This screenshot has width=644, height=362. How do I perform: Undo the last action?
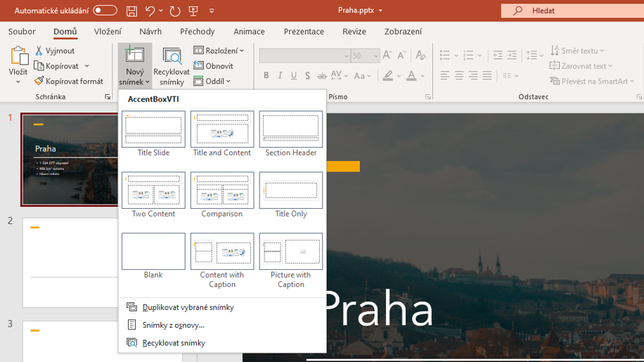(x=150, y=11)
